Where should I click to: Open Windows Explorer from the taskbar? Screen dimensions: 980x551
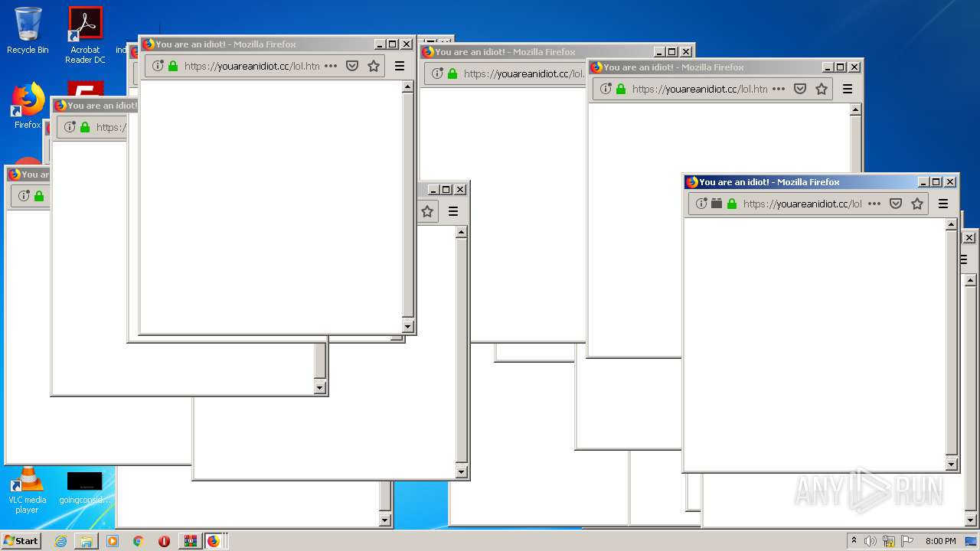point(87,541)
